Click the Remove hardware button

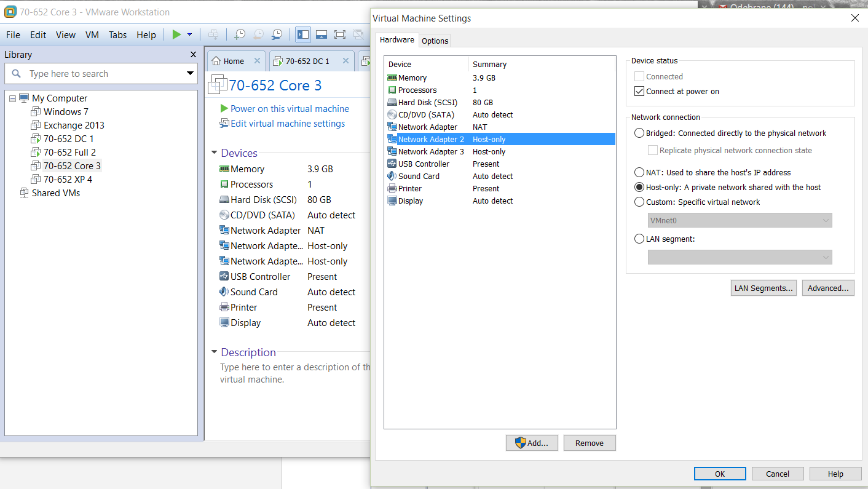tap(590, 443)
